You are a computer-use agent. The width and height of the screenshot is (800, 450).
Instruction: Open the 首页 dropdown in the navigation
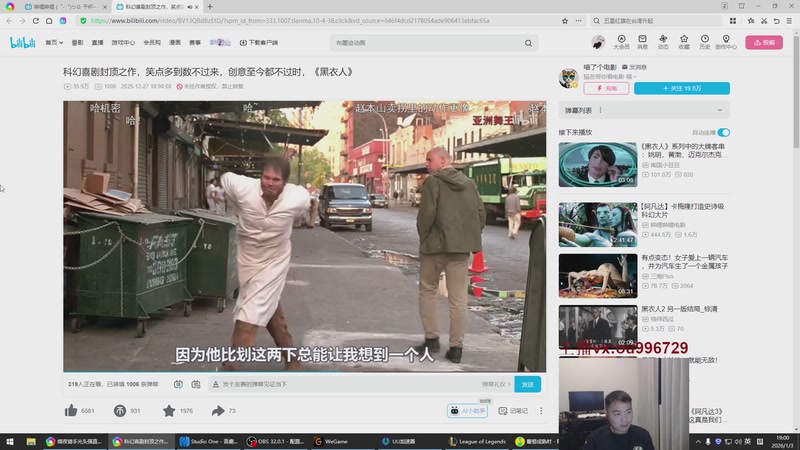pyautogui.click(x=54, y=43)
